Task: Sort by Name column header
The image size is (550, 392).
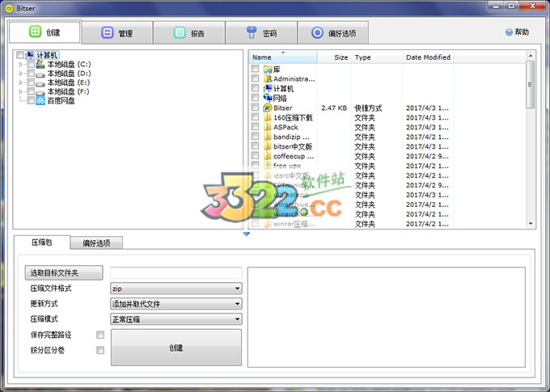Action: 283,57
